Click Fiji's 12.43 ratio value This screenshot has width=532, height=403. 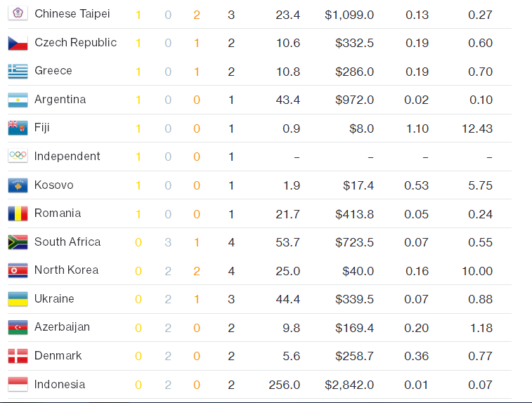[478, 128]
